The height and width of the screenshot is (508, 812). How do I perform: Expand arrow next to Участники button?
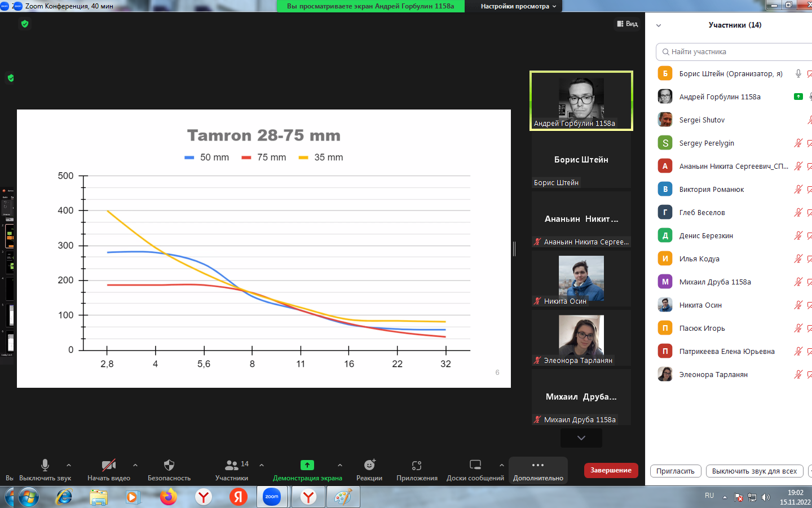(262, 465)
